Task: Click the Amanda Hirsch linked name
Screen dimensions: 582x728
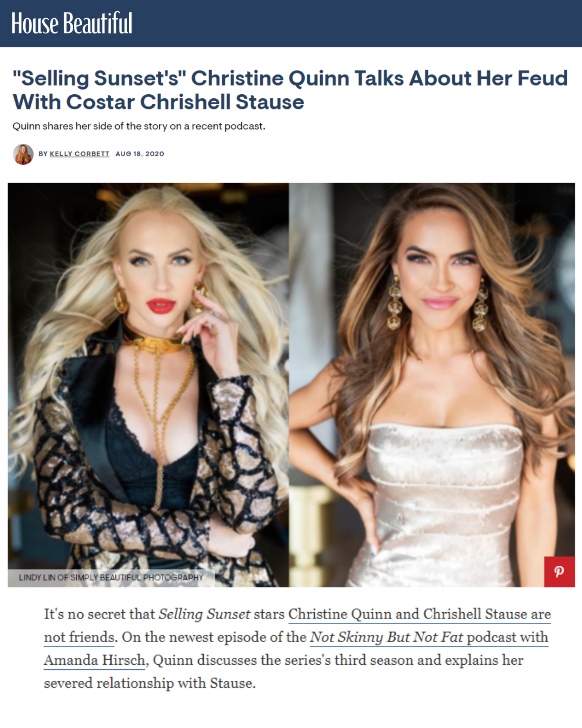Action: [94, 660]
